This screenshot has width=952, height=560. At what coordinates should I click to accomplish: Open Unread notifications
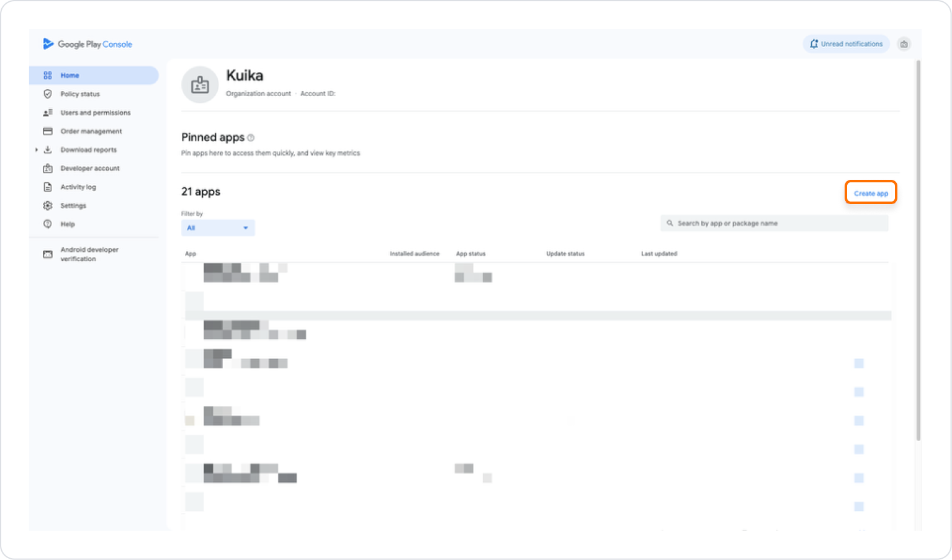(846, 44)
